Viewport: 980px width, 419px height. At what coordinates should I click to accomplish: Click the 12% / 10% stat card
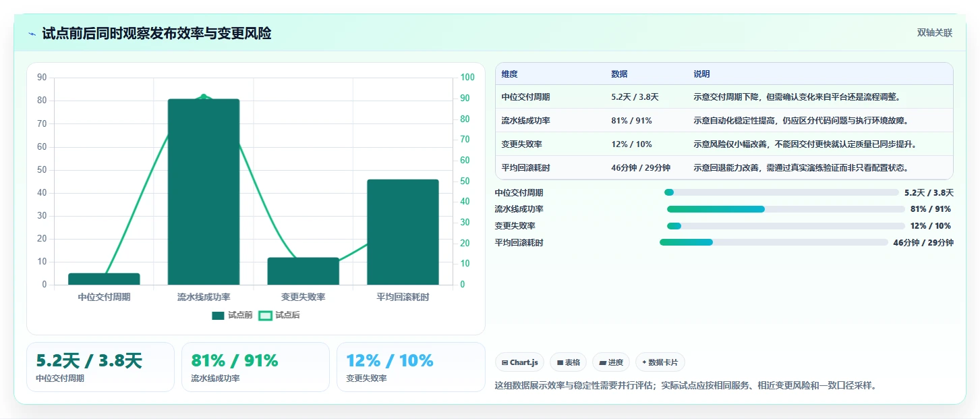tap(411, 367)
